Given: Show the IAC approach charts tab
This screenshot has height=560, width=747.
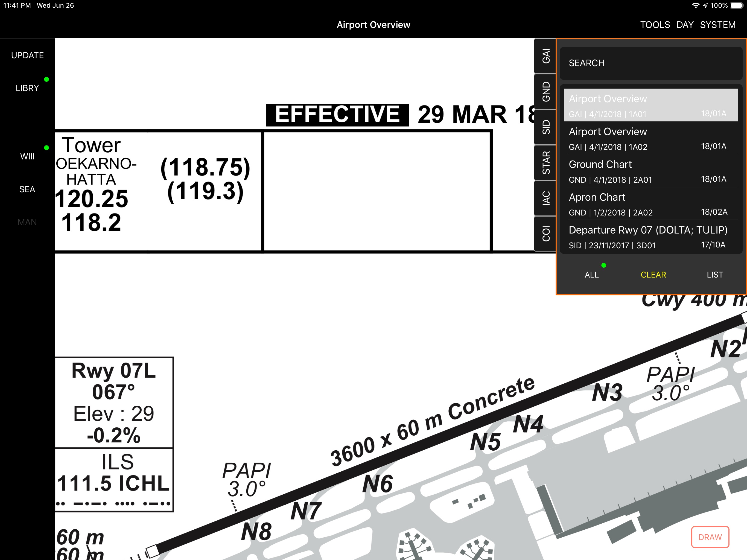Looking at the screenshot, I should tap(545, 198).
